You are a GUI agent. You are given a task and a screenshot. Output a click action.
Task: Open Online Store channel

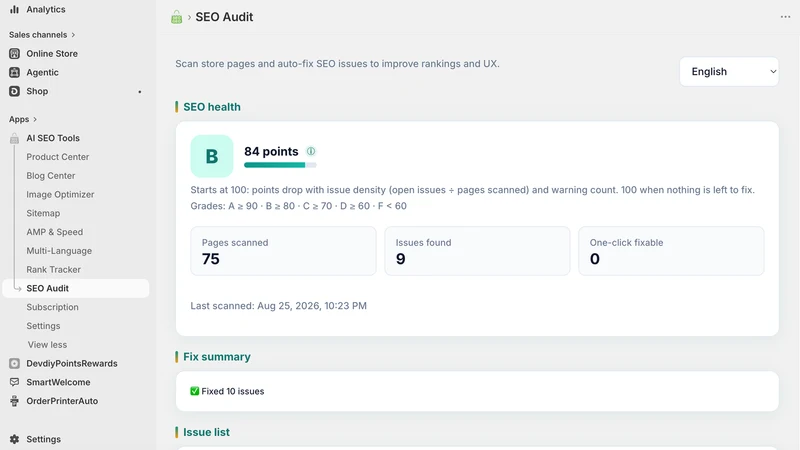point(52,54)
